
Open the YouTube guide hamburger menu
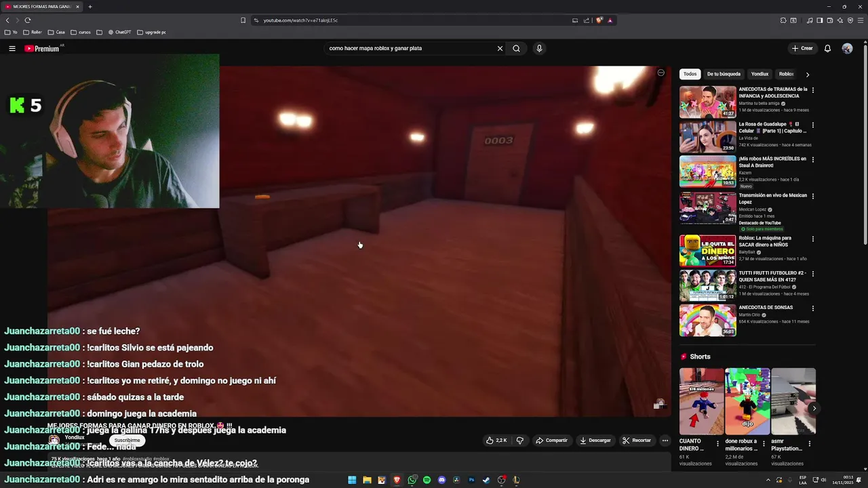[x=12, y=48]
